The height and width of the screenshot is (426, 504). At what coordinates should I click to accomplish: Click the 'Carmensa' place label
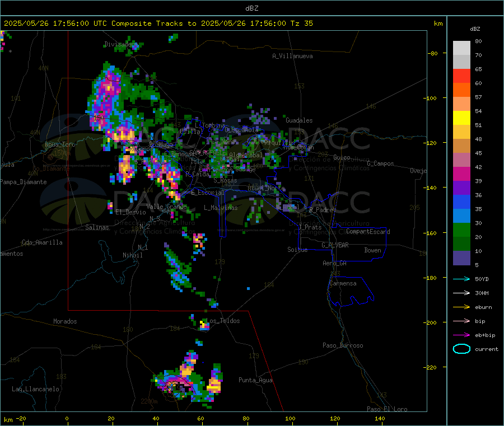pos(343,283)
